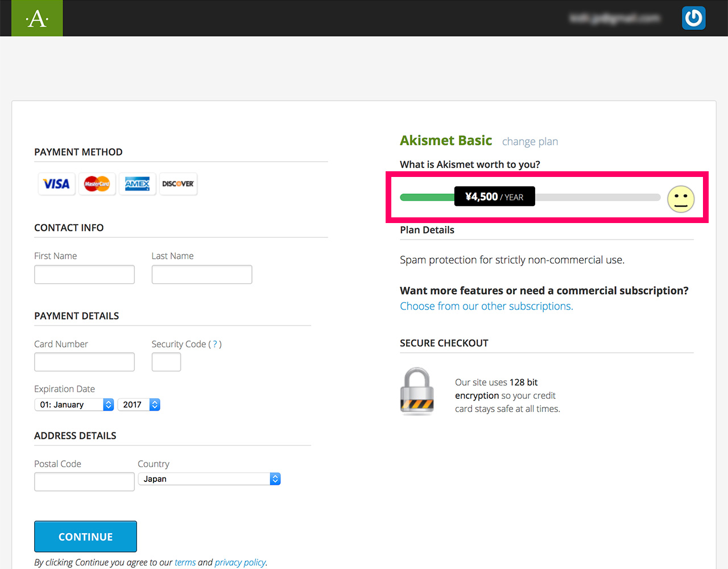Image resolution: width=728 pixels, height=569 pixels.
Task: Open the privacy policy link
Action: coord(240,562)
